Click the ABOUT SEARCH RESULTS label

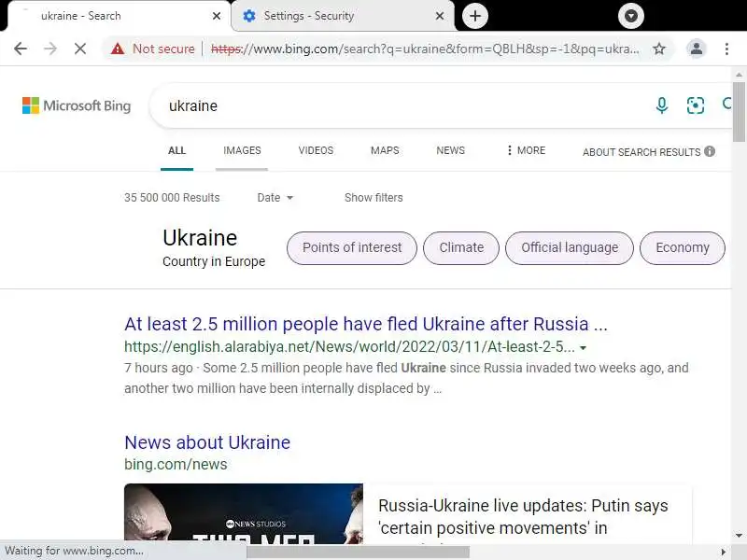point(641,152)
